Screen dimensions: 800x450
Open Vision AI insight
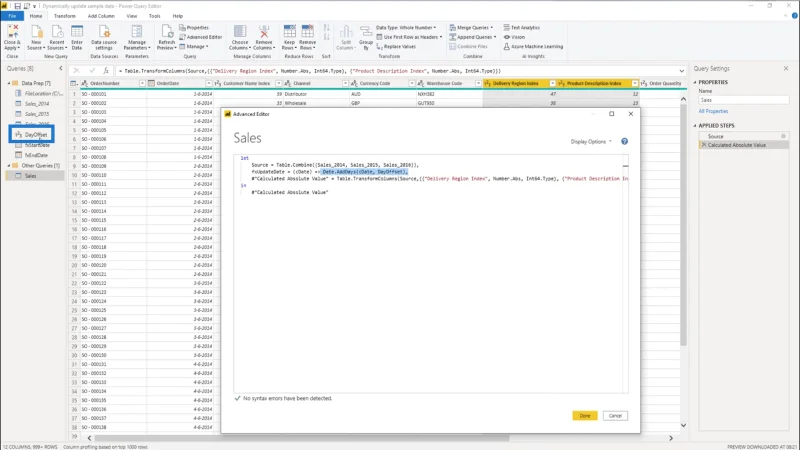point(514,37)
